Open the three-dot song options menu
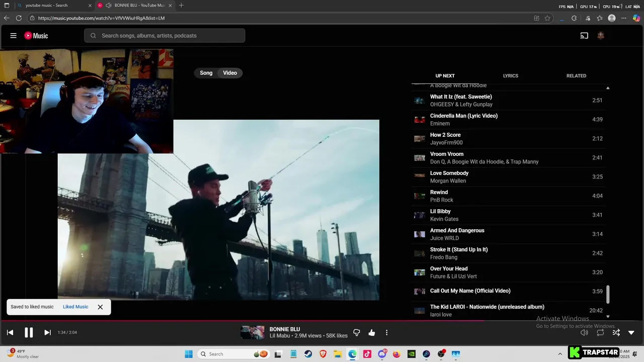The height and width of the screenshot is (362, 644). point(386,332)
